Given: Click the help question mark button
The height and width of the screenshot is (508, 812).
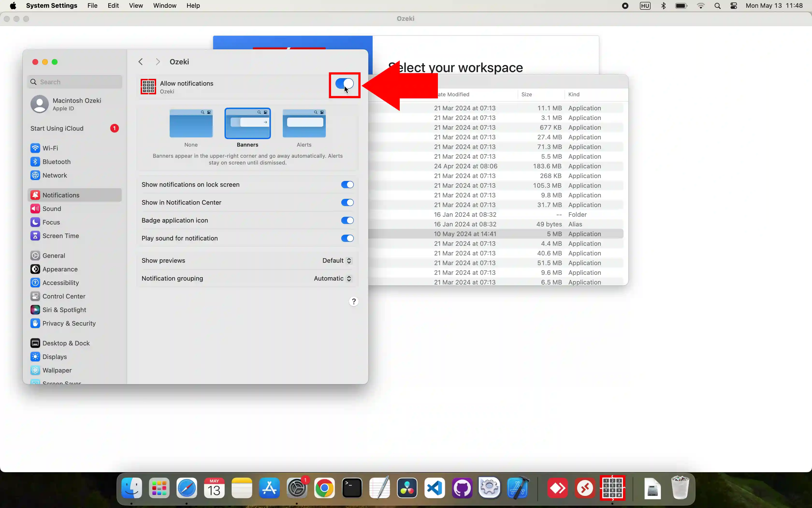Looking at the screenshot, I should [354, 301].
